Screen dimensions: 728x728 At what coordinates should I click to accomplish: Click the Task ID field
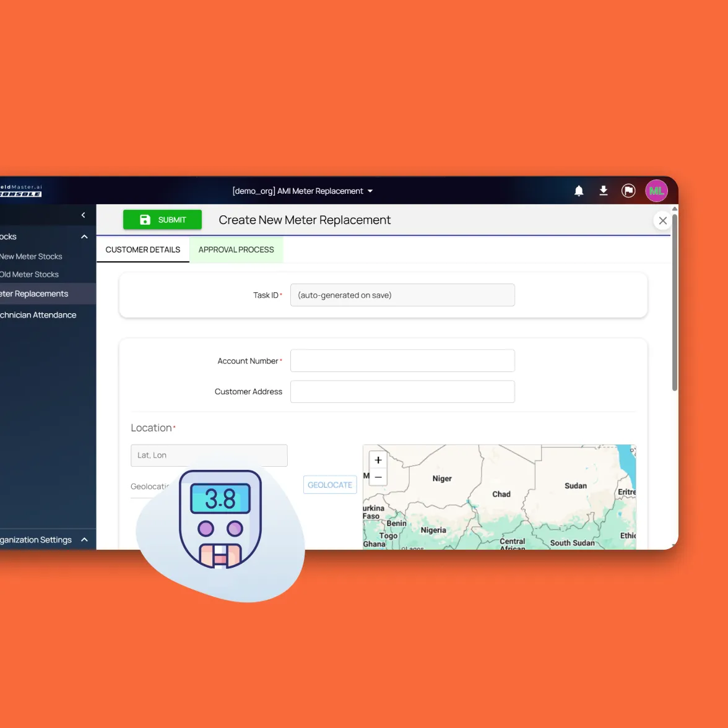402,295
